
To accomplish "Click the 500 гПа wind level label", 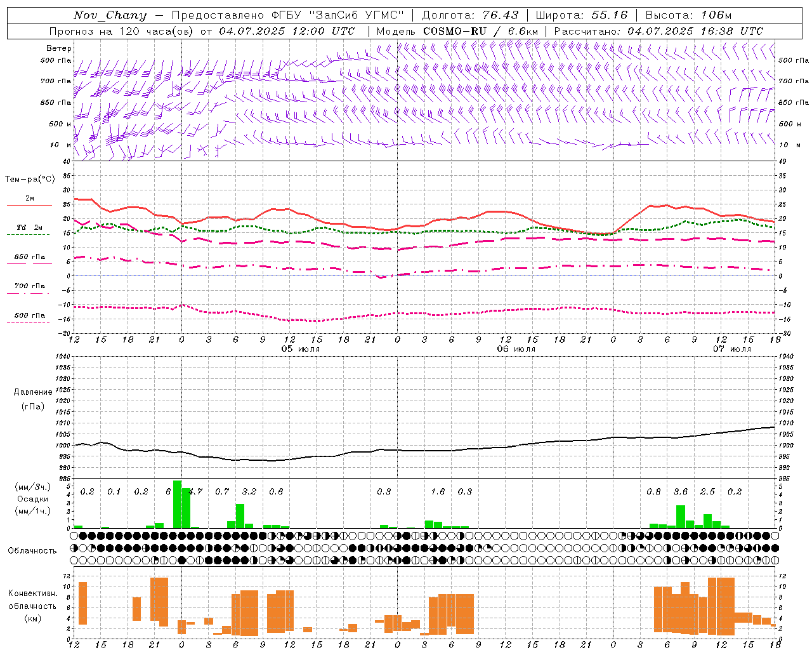I will tap(56, 60).
